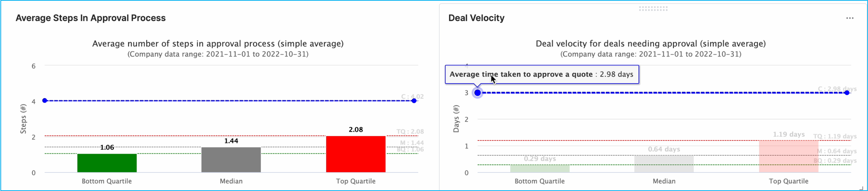Click the left blue point on Steps chart line
Screen dimensions: 868x191
45,101
